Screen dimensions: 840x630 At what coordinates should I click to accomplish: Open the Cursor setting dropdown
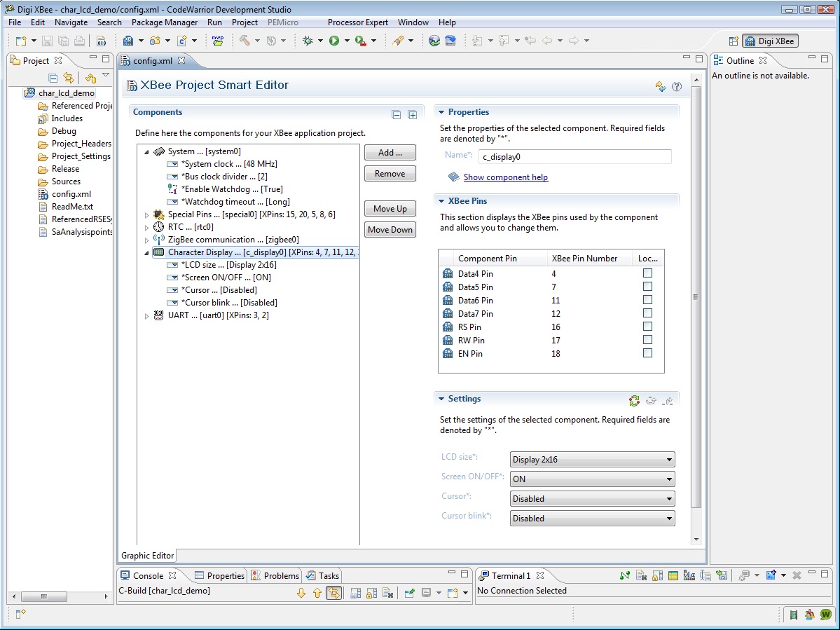pyautogui.click(x=592, y=499)
